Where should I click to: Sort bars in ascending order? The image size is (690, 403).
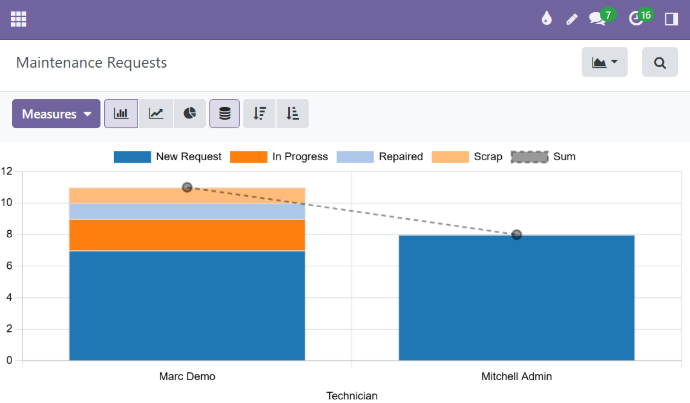click(x=292, y=114)
